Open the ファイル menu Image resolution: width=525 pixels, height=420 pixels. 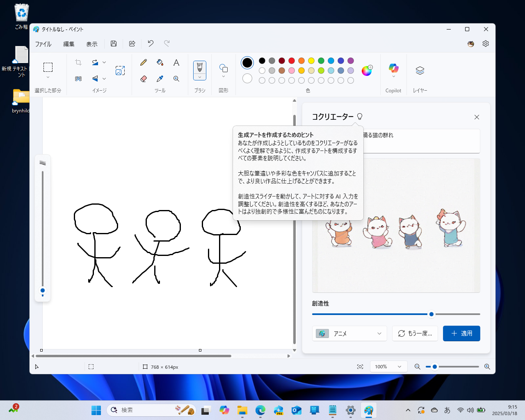coord(43,44)
